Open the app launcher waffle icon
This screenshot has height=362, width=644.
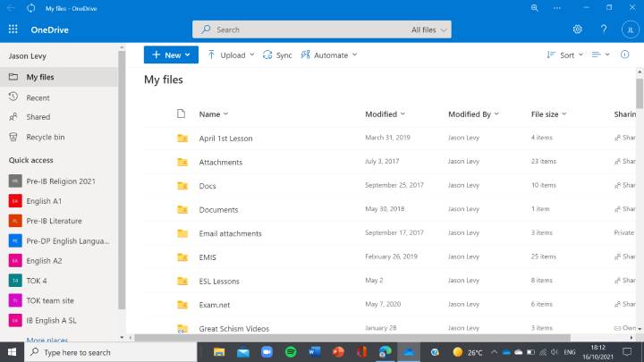point(13,29)
